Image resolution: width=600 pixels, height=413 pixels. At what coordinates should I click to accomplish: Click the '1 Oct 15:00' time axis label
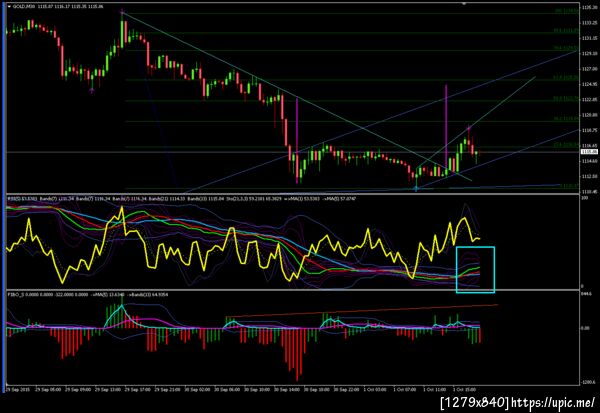coord(465,390)
